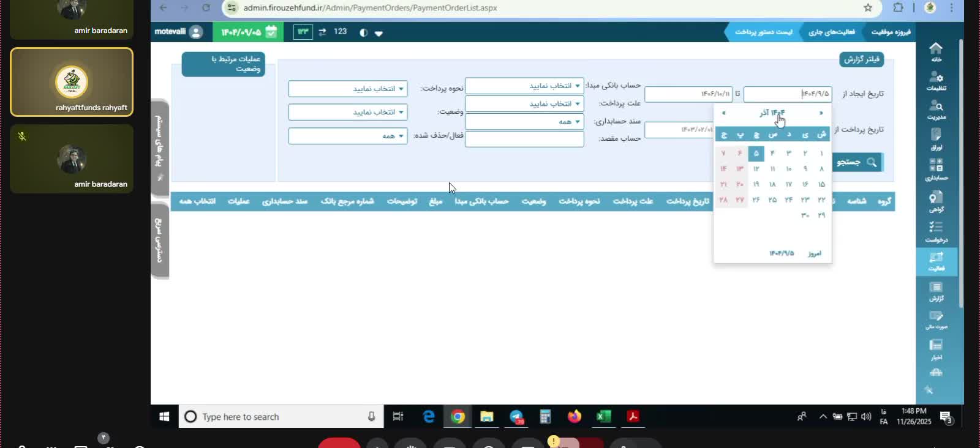The height and width of the screenshot is (448, 980).
Task: Click the فیلتر گزارش panel label
Action: 861,59
